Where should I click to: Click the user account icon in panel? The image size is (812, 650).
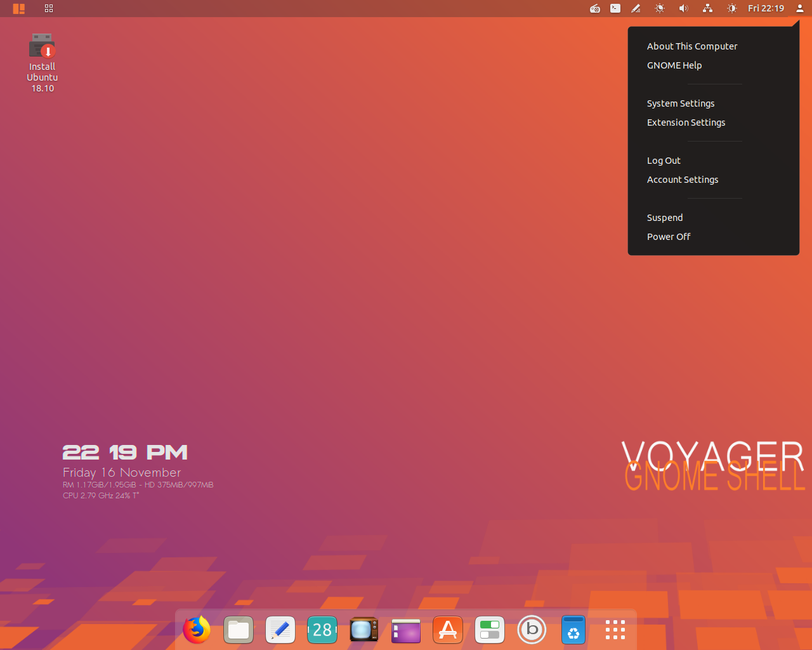[x=800, y=8]
